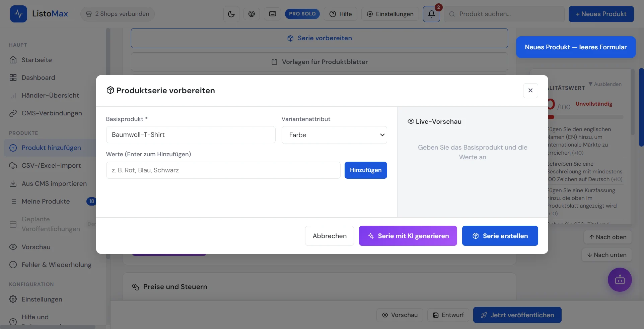Viewport: 644px width, 329px height.
Task: Click the Nach oben button
Action: [607, 237]
